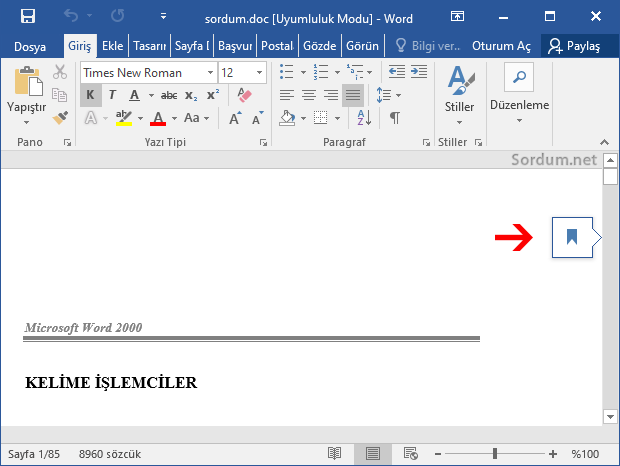This screenshot has width=620, height=466.
Task: Click the Save icon in title bar
Action: click(x=28, y=16)
